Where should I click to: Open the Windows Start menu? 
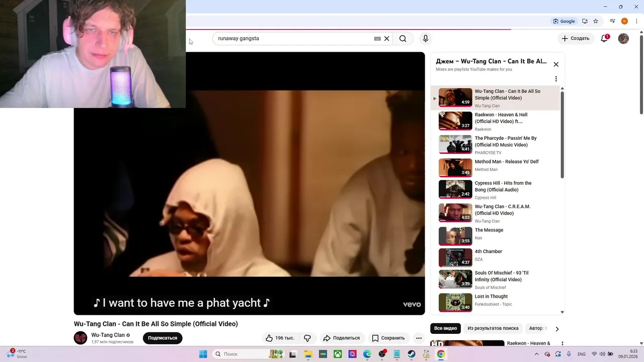pyautogui.click(x=203, y=354)
